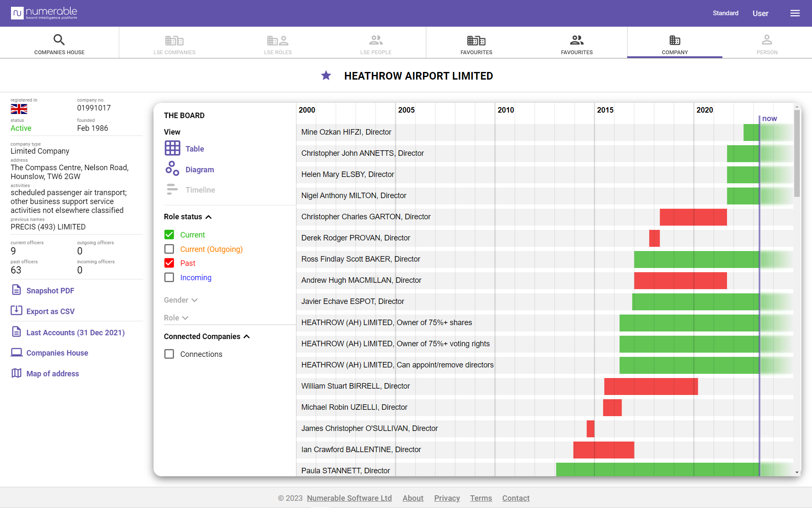Open the hamburger menu
The height and width of the screenshot is (508, 812).
click(795, 13)
